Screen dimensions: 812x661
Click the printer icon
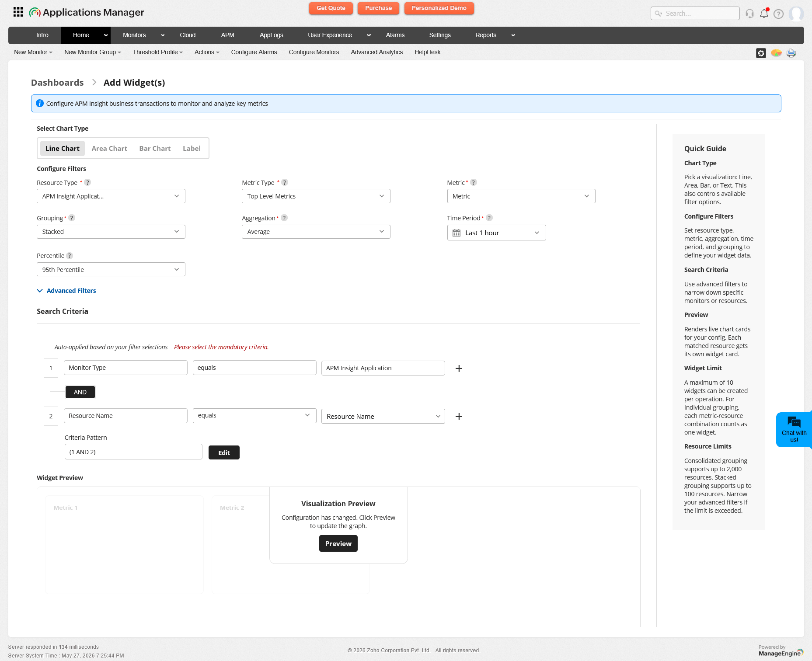point(791,53)
